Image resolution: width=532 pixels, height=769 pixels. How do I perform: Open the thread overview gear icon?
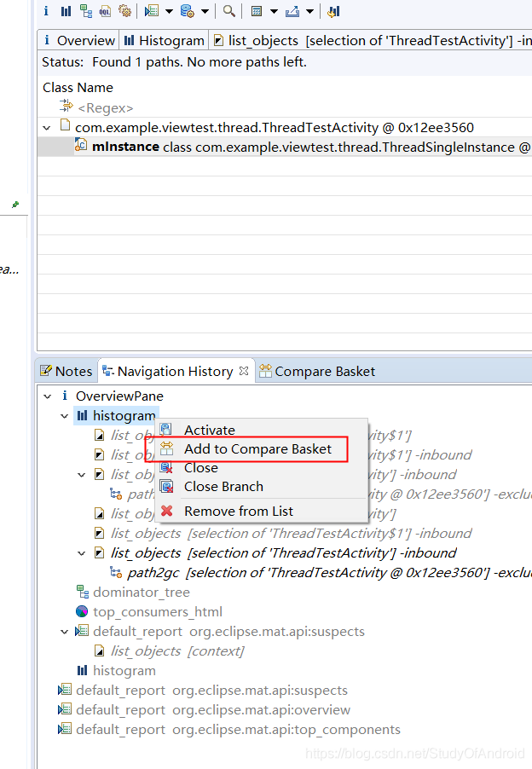125,11
